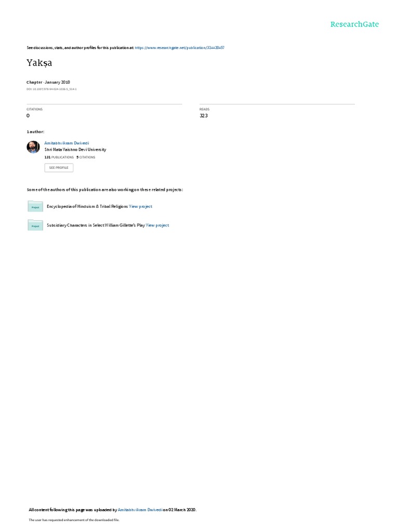Click the uploader name Amitabhvikram Dwivedi in footer

140,510
